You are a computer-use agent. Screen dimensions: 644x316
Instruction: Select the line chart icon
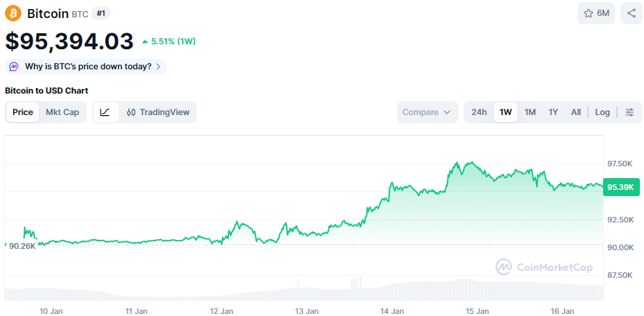pos(105,112)
